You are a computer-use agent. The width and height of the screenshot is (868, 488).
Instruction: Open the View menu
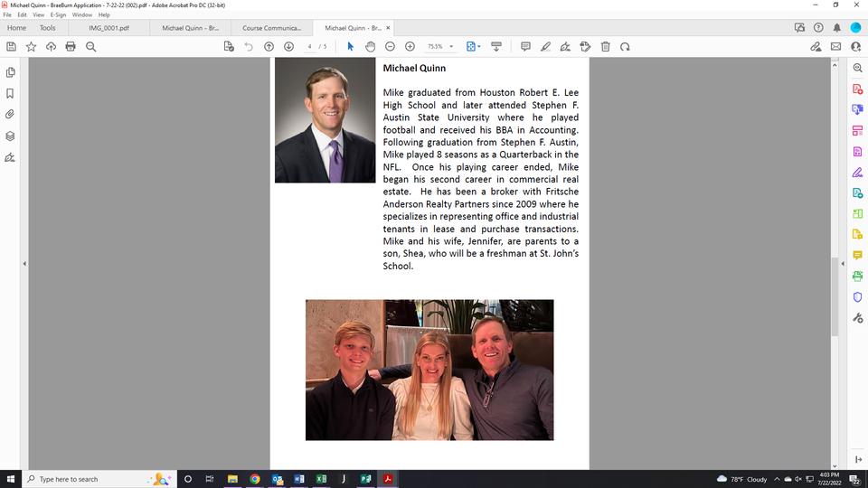click(x=38, y=15)
